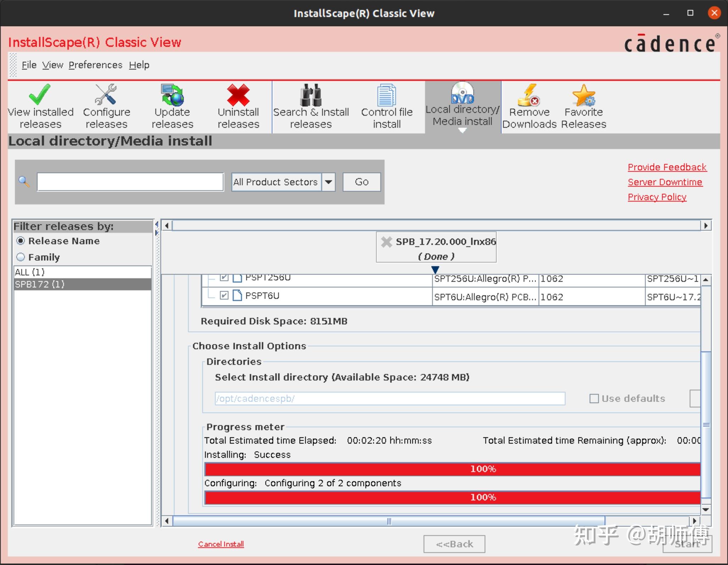Viewport: 728px width, 565px height.
Task: Maximize the InstallScape window
Action: [x=690, y=13]
